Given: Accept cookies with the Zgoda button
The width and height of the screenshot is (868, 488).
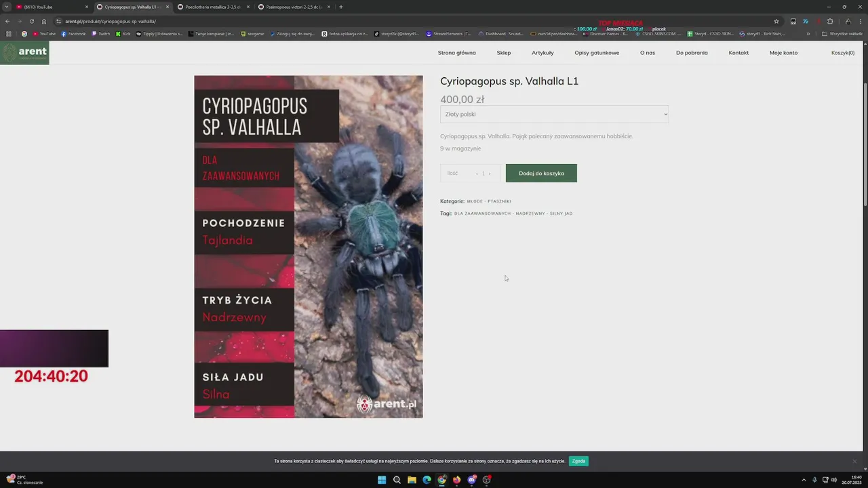Looking at the screenshot, I should click(x=578, y=461).
